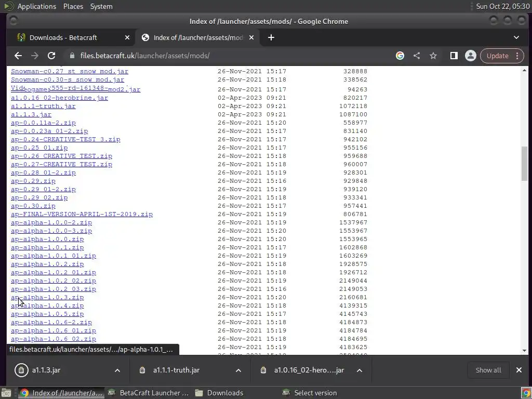Download ap-0.24-CREATIVE-TEST_3.zip
The image size is (532, 399).
(x=65, y=139)
